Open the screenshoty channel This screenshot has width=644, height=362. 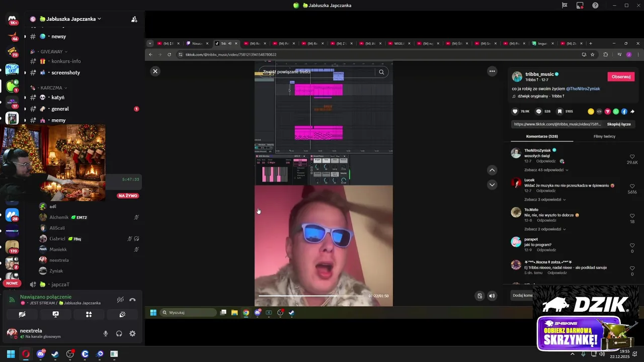(x=65, y=72)
